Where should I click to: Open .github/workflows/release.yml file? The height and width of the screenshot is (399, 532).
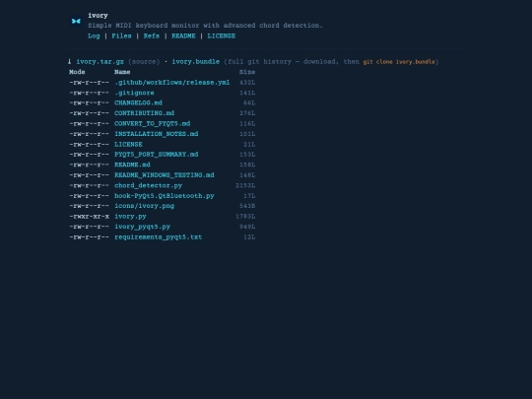[172, 83]
